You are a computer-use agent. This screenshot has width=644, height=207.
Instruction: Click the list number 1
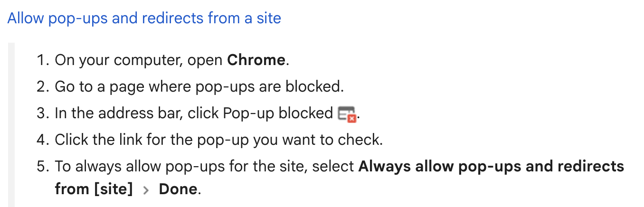tap(43, 60)
